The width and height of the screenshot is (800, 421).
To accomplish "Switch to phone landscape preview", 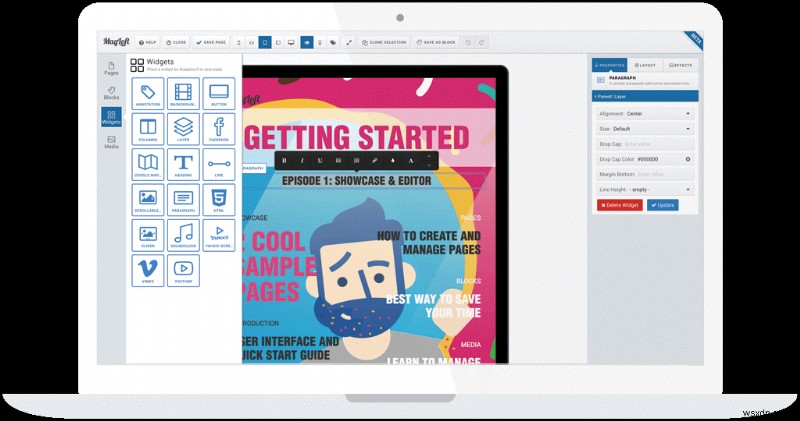I will pos(251,42).
